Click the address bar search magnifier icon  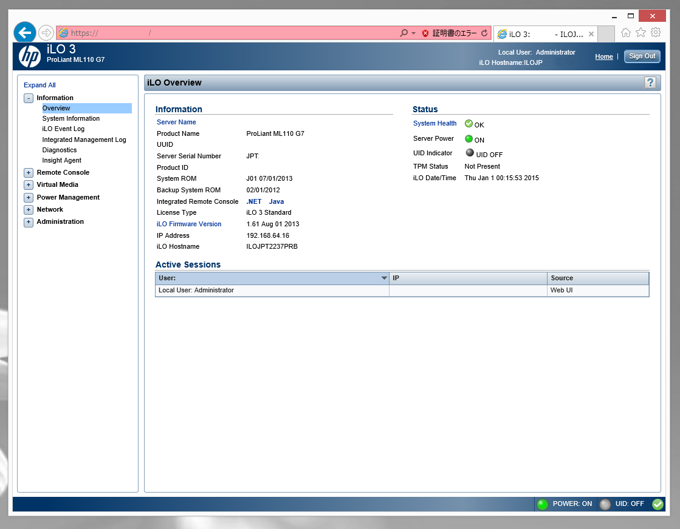(x=404, y=33)
